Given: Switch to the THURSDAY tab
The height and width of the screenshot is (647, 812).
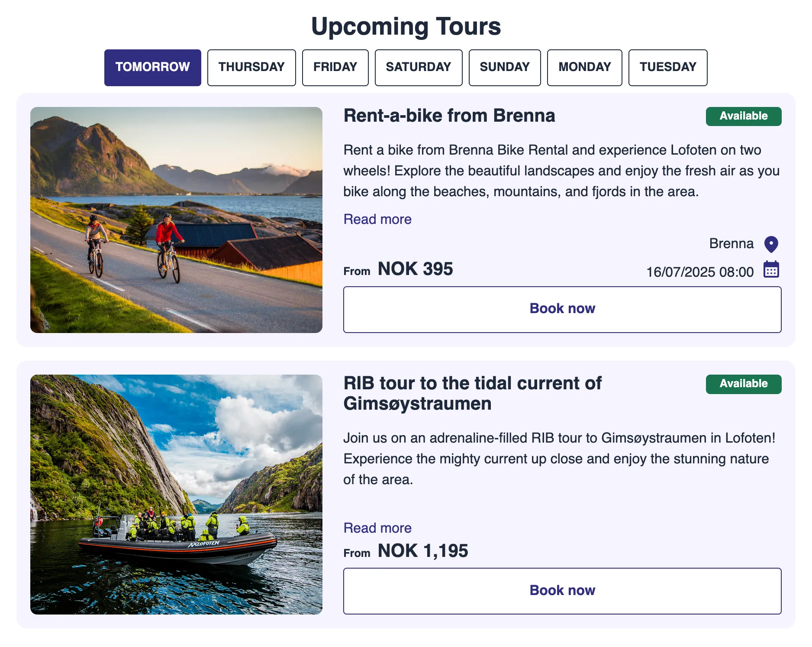Looking at the screenshot, I should (x=251, y=68).
